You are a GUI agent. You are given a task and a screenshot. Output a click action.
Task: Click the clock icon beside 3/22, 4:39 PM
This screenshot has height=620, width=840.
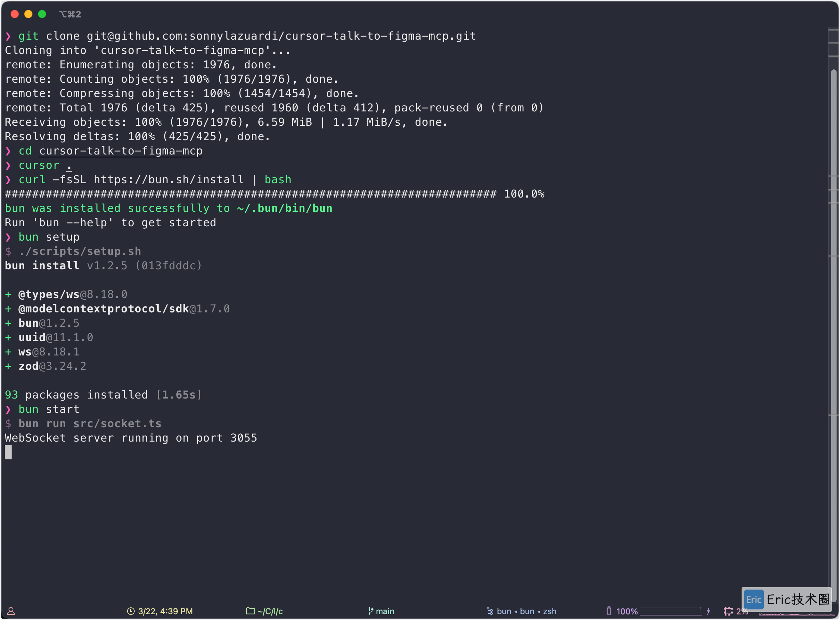[x=131, y=611]
